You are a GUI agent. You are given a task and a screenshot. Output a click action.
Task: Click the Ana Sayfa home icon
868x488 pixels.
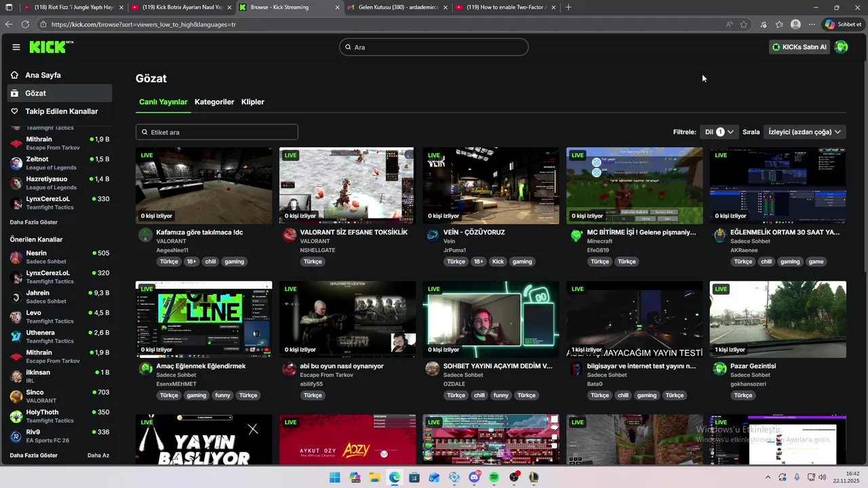coord(14,75)
